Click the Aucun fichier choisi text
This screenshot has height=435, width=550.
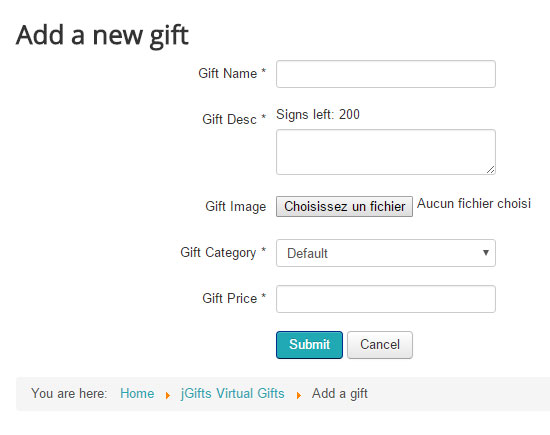(x=474, y=203)
